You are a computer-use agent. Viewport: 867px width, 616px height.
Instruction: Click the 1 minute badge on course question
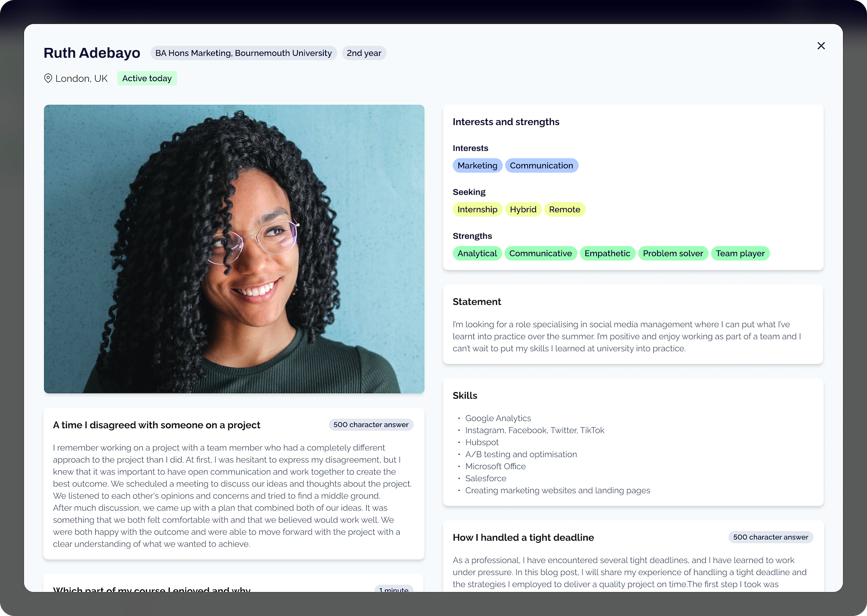[x=394, y=588]
